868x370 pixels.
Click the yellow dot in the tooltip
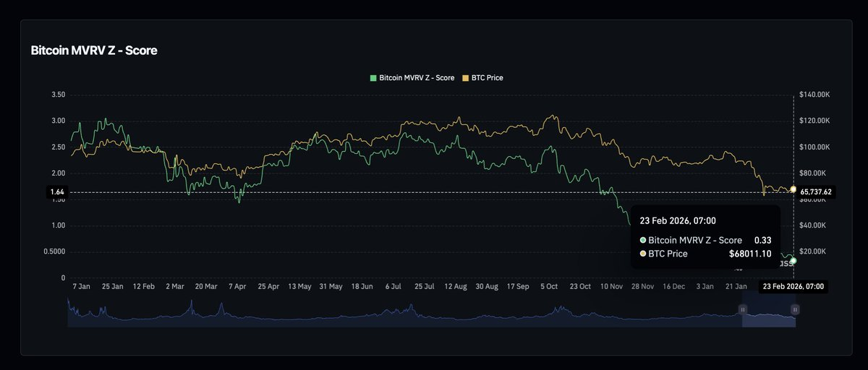pos(644,254)
